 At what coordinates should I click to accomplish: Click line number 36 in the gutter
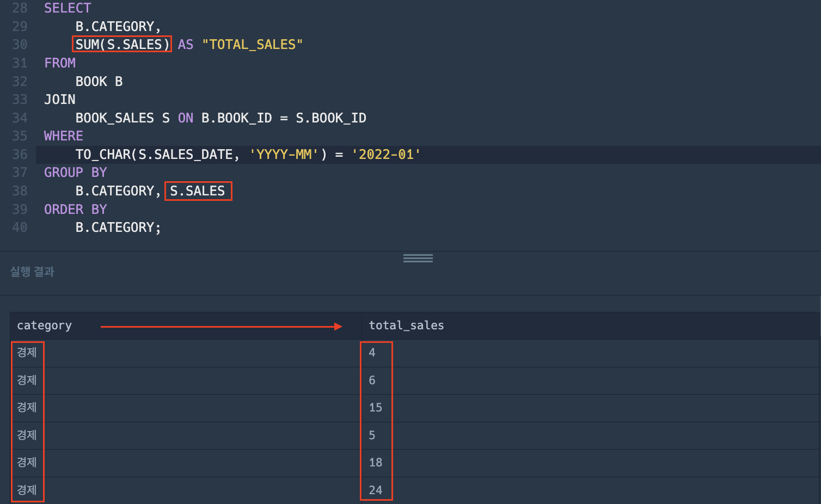coord(20,155)
